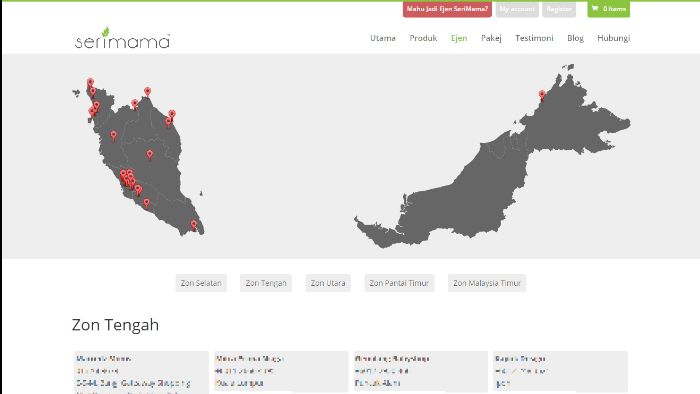This screenshot has width=700, height=394.
Task: Select the central Pahang map pin
Action: tap(150, 154)
